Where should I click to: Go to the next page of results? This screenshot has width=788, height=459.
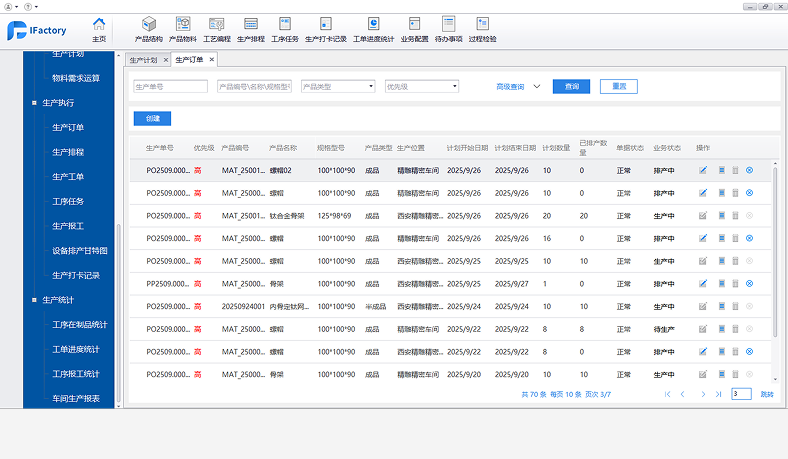point(703,394)
